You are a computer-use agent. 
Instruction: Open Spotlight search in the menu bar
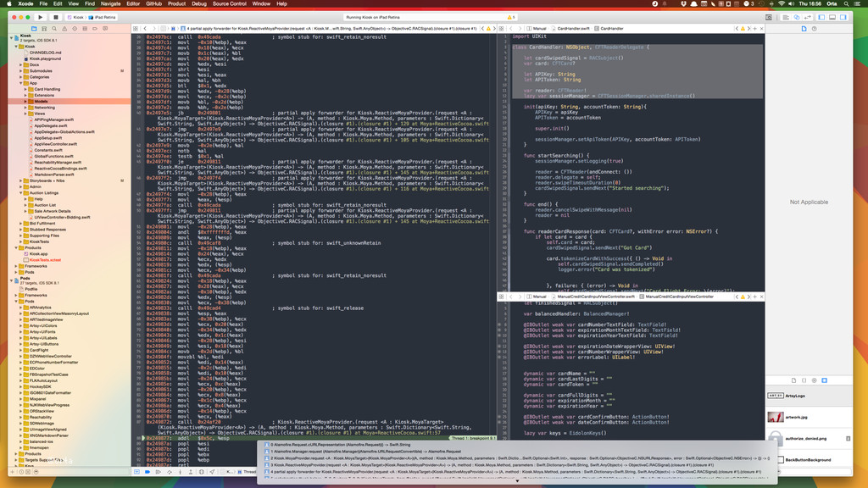(x=846, y=4)
